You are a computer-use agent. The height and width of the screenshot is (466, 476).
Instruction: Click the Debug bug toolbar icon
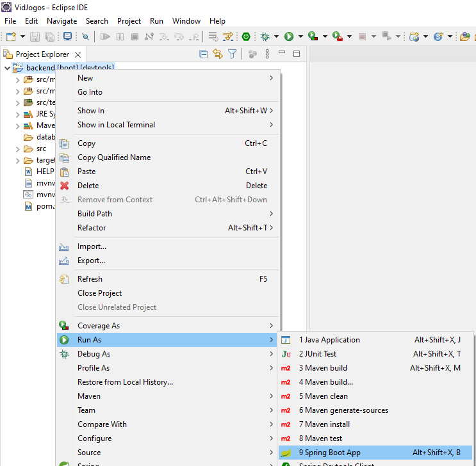[265, 36]
